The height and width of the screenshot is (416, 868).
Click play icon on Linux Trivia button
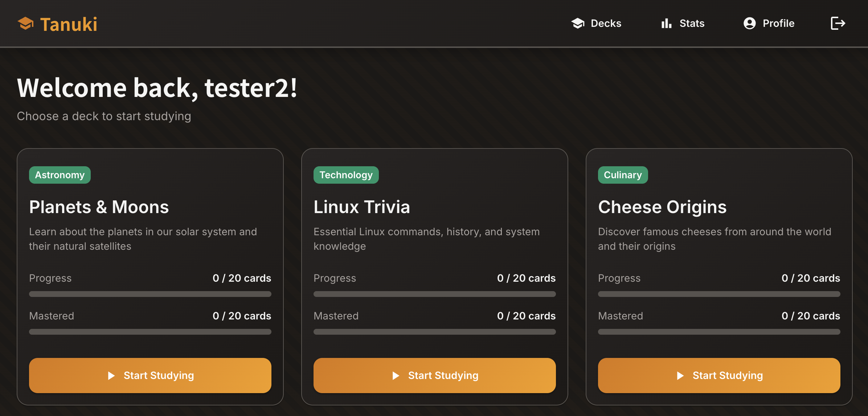396,376
